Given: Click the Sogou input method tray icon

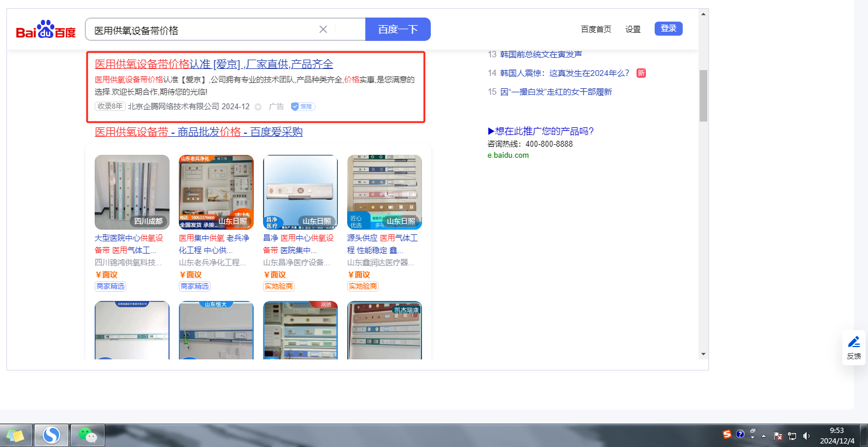Looking at the screenshot, I should 727,434.
